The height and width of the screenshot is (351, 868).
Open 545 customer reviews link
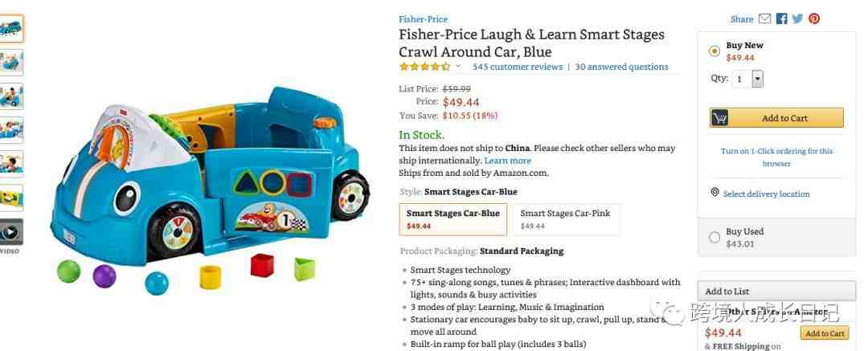click(518, 67)
